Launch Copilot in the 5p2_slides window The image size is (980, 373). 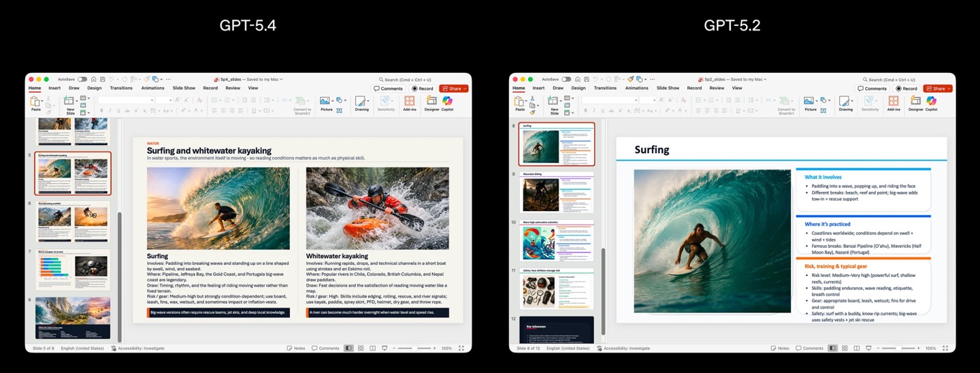click(x=932, y=103)
